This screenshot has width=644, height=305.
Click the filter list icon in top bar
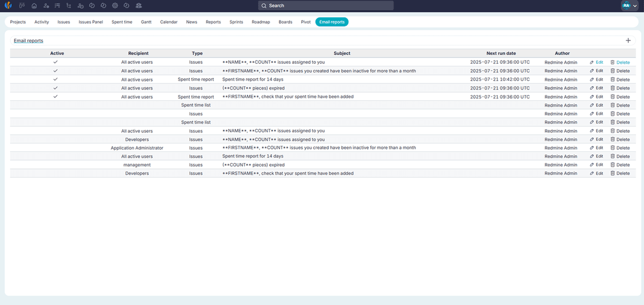pyautogui.click(x=57, y=5)
